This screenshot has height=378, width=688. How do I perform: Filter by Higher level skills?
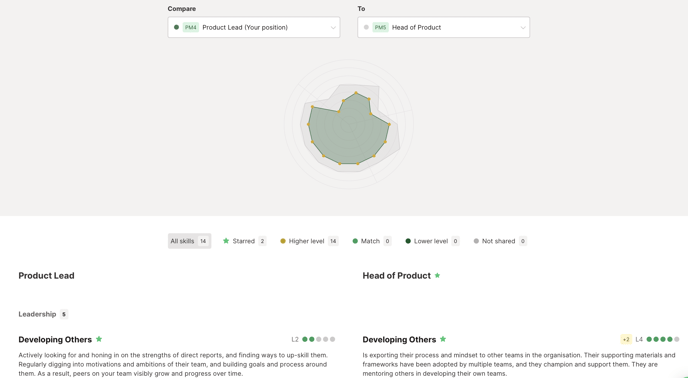tap(309, 241)
